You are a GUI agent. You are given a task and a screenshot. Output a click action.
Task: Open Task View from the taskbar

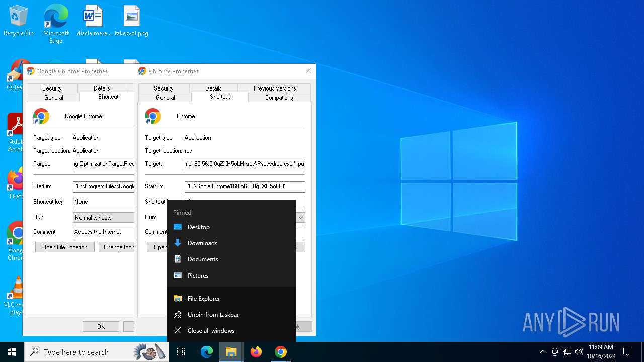tap(181, 352)
